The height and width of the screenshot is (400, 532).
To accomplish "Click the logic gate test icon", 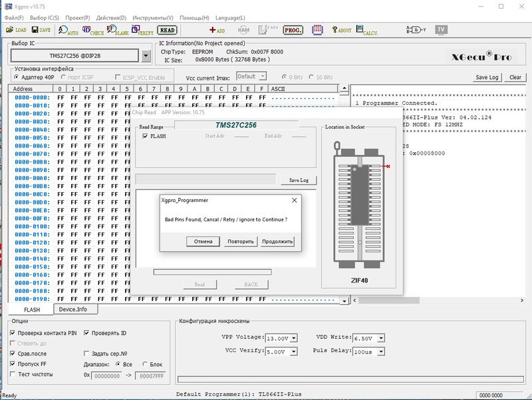I will click(416, 30).
